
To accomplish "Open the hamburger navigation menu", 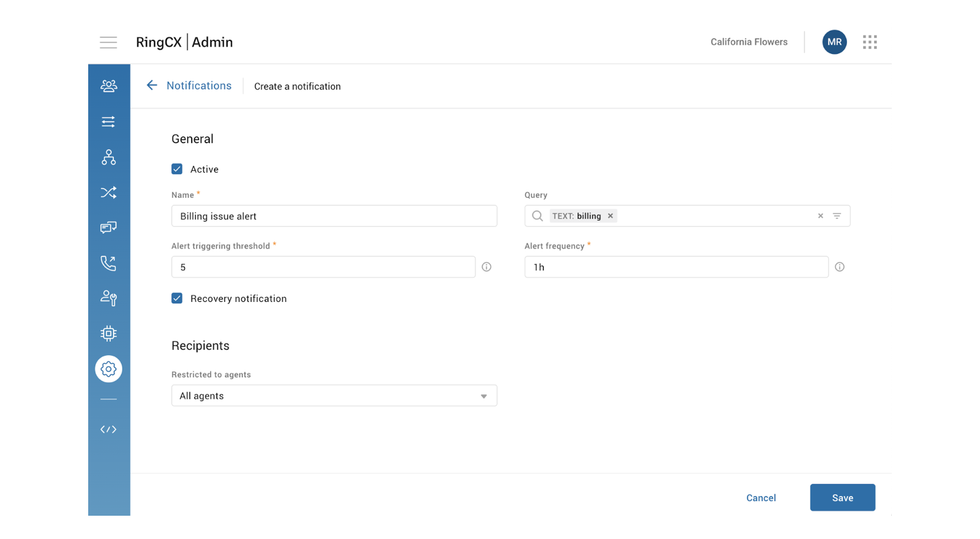I will tap(108, 42).
